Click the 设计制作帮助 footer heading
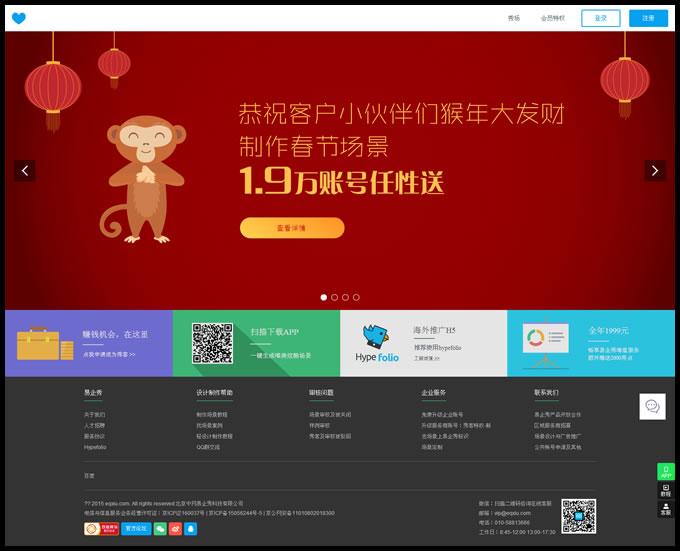 pos(214,393)
